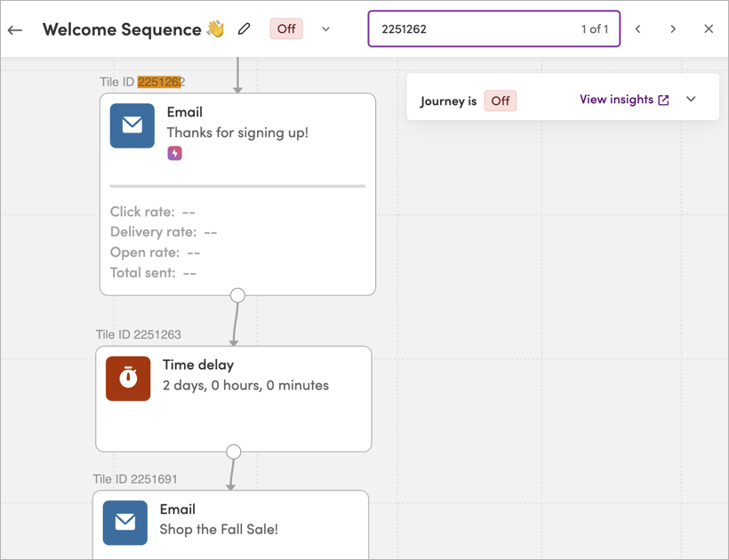Click the Tile ID 2251691 label
The width and height of the screenshot is (729, 560).
(135, 479)
